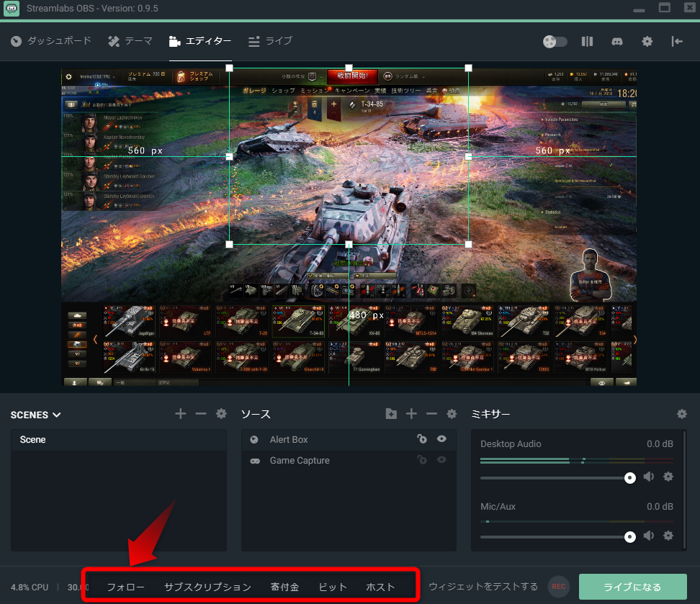
Task: Open the studio mode columns icon
Action: click(x=587, y=42)
